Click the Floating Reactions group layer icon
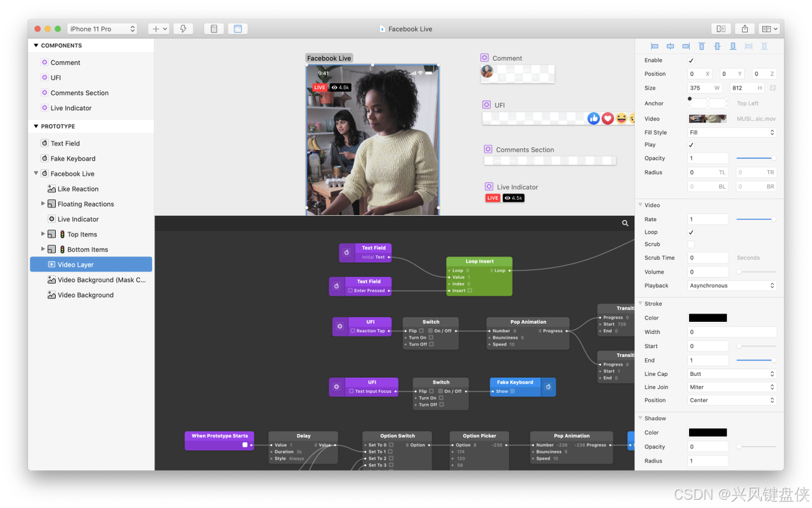The image size is (812, 508). point(51,204)
